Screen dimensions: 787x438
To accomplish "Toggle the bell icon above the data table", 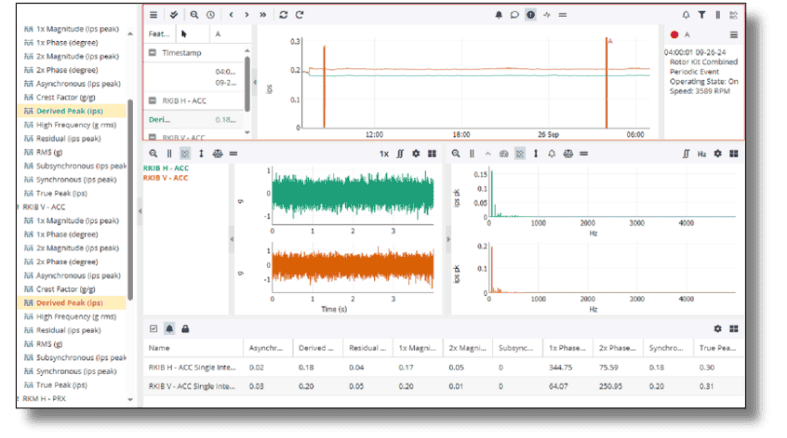I will point(169,328).
